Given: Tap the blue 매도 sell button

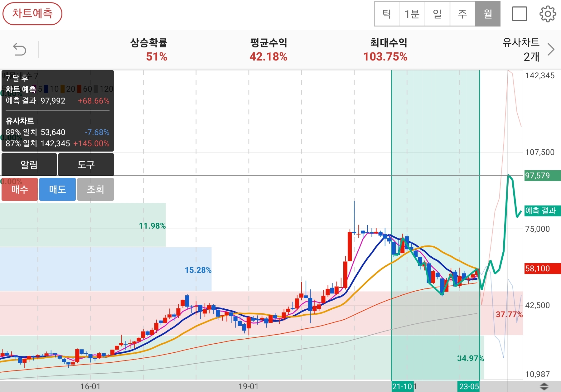Looking at the screenshot, I should pos(58,189).
